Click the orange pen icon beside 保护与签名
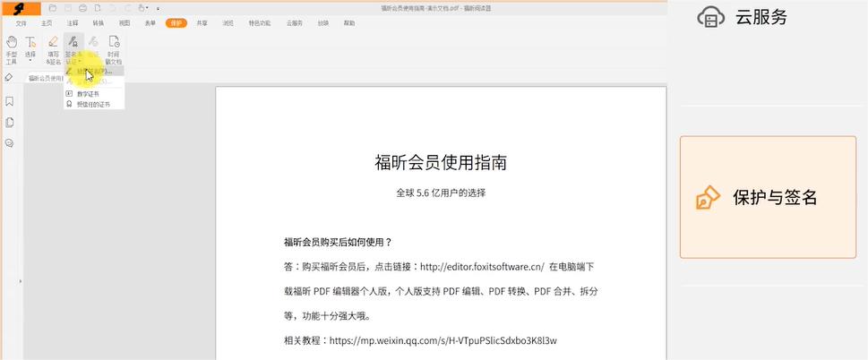 pyautogui.click(x=707, y=197)
